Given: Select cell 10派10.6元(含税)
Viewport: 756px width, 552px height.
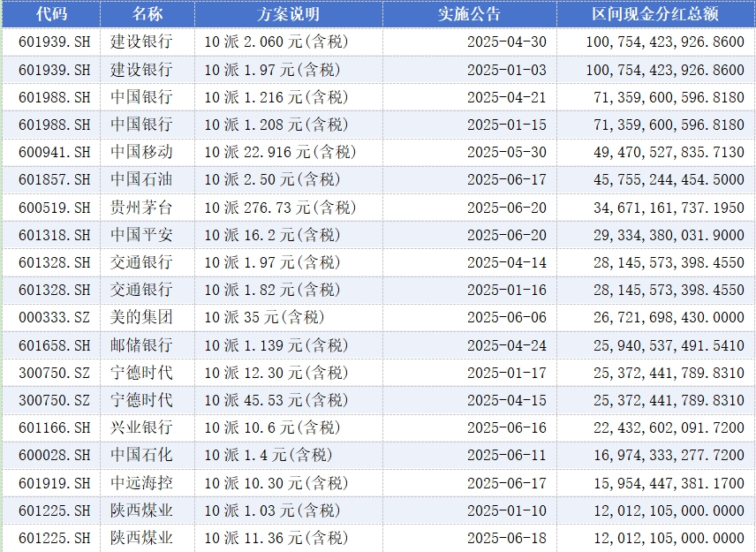Looking at the screenshot, I should 288,428.
